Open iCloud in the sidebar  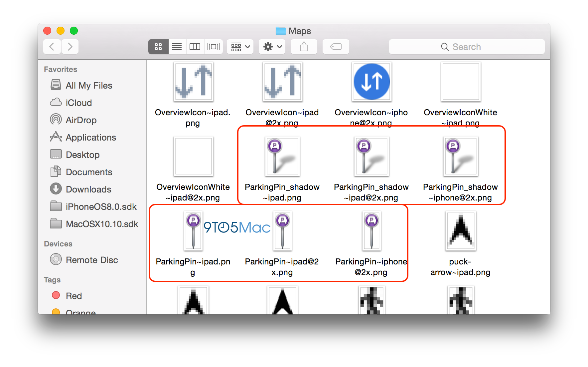click(78, 103)
